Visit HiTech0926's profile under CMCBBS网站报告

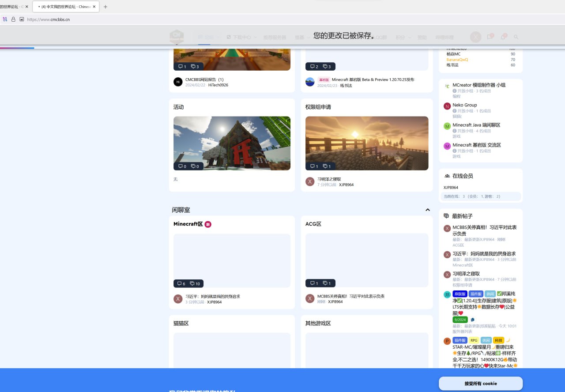pos(218,85)
